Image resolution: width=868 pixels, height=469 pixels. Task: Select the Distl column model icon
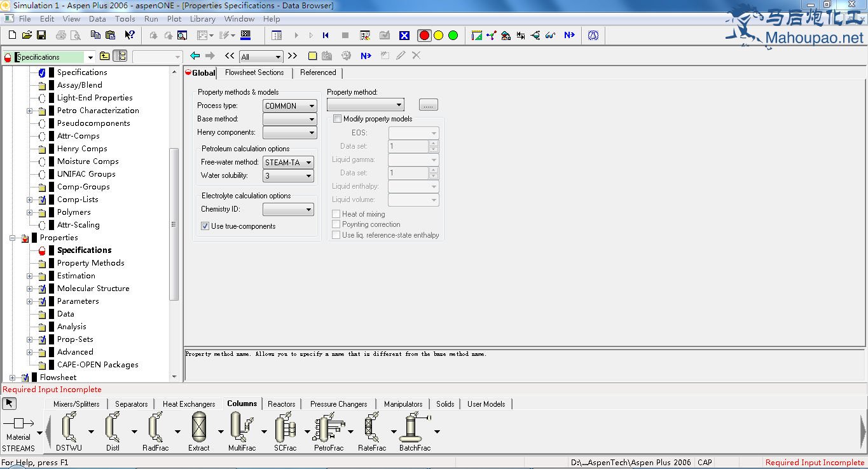(113, 426)
